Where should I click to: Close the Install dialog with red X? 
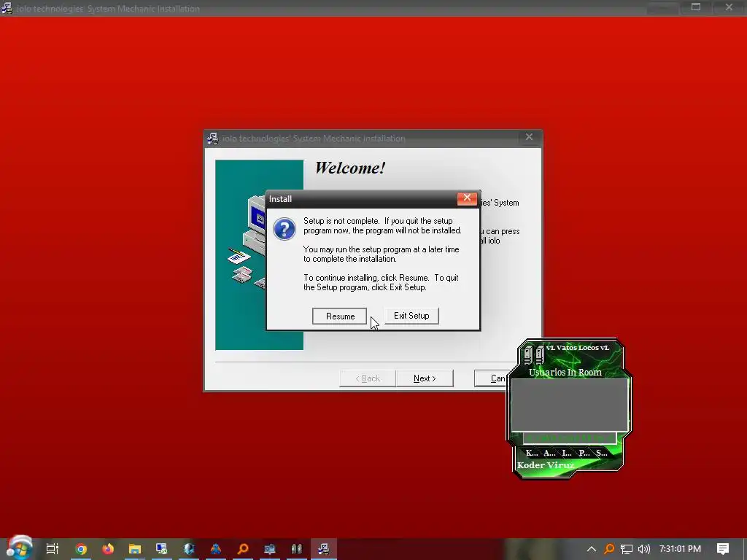pos(467,198)
